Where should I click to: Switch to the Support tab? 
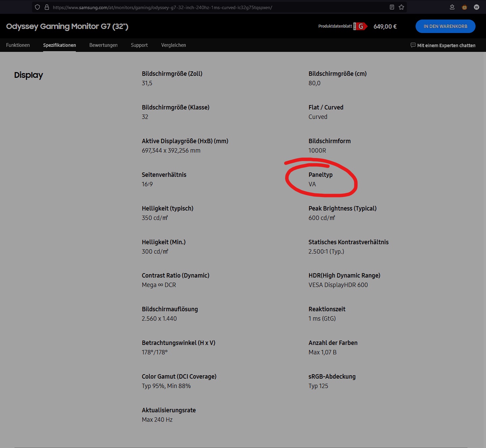(139, 45)
